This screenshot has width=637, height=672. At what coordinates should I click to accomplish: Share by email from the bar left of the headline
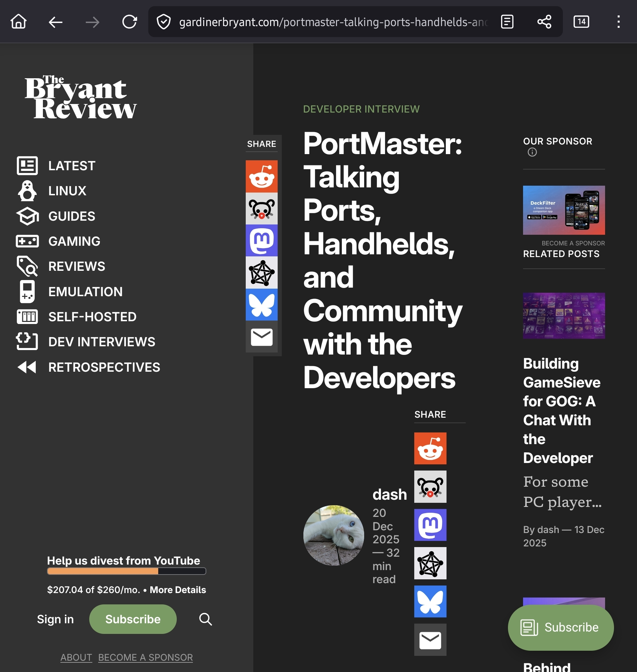(x=262, y=337)
